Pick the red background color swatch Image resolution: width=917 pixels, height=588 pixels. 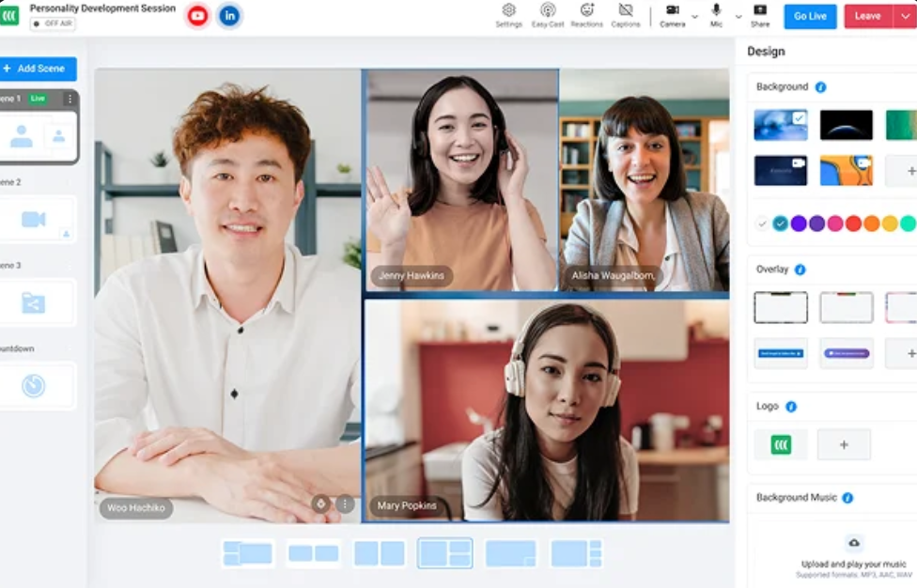(x=853, y=224)
